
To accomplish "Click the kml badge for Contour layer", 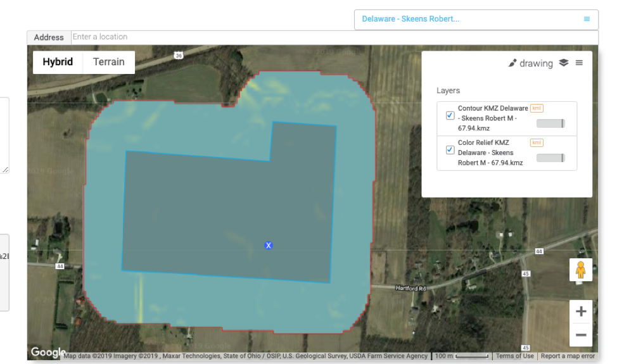I will [537, 108].
